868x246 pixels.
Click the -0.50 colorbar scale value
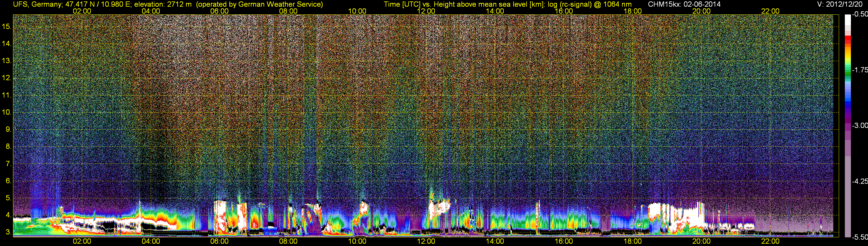pyautogui.click(x=860, y=14)
